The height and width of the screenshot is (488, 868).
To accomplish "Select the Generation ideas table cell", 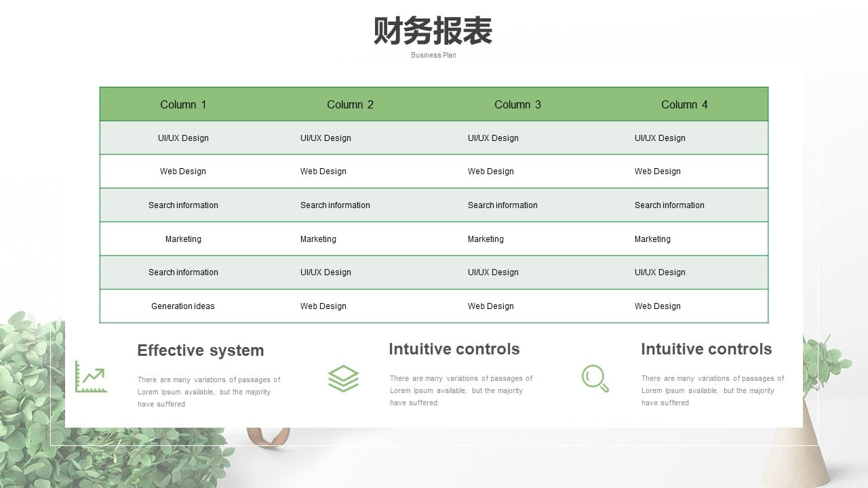I will click(183, 306).
